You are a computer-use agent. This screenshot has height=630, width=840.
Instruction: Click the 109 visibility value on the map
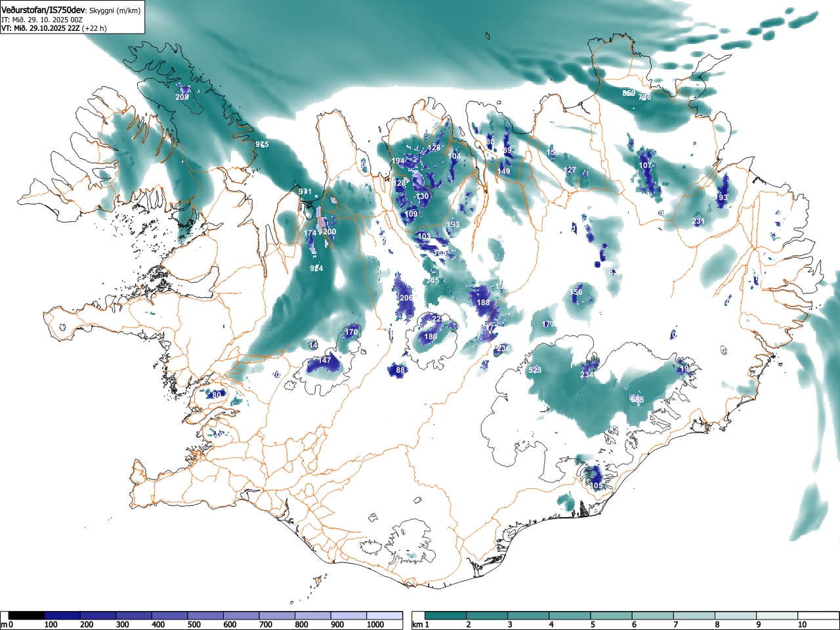[x=411, y=215]
